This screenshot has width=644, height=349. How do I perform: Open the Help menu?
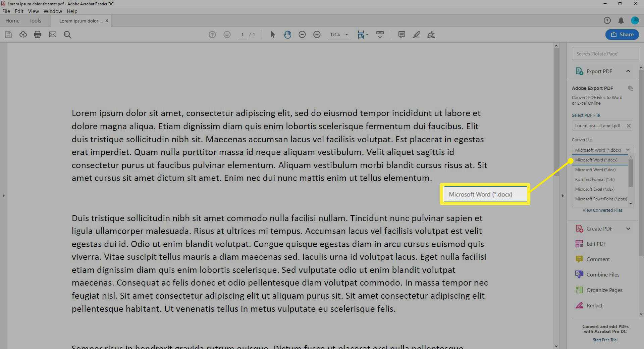click(72, 11)
